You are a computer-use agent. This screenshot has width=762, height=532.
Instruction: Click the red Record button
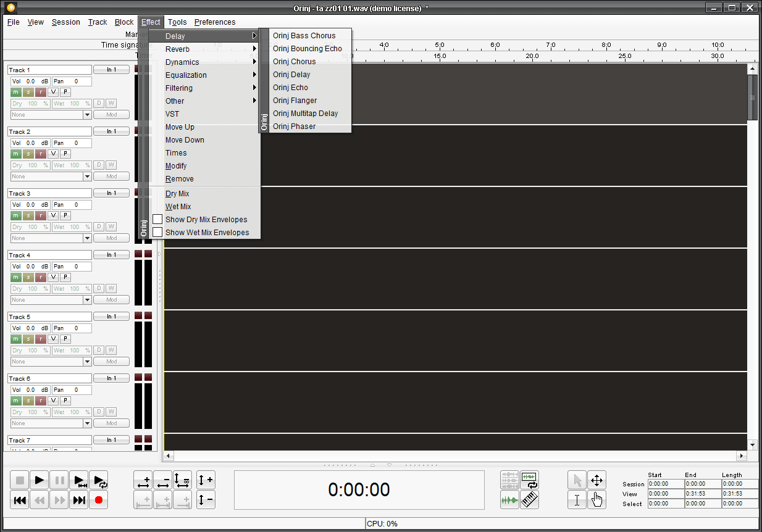click(x=99, y=500)
